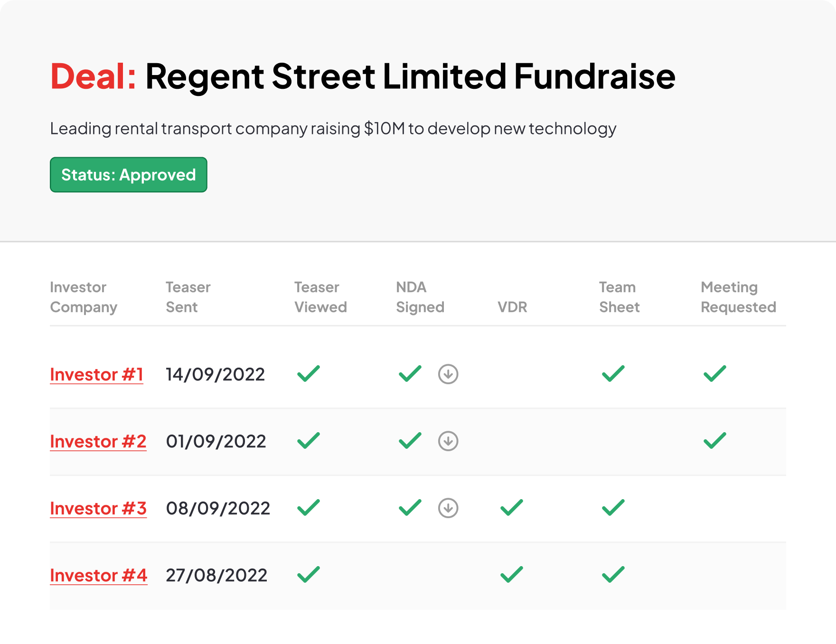The image size is (836, 644).
Task: Open Investor #4's detail page
Action: 98,576
